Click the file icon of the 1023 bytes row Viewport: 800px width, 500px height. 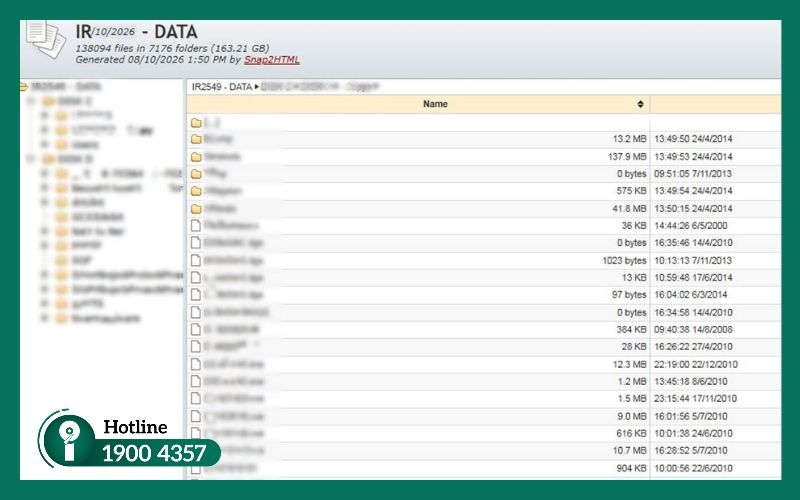(195, 260)
